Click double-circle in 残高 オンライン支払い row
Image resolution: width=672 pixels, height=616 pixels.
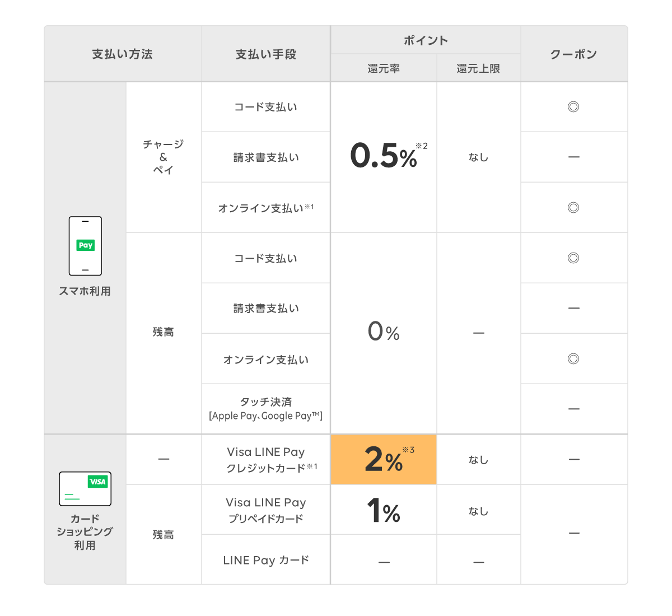[x=573, y=359]
